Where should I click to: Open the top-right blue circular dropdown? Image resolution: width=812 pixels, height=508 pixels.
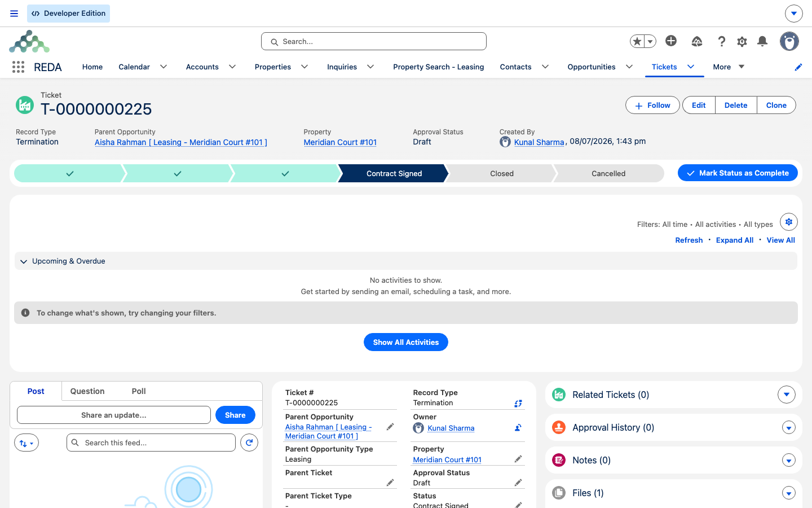point(793,14)
